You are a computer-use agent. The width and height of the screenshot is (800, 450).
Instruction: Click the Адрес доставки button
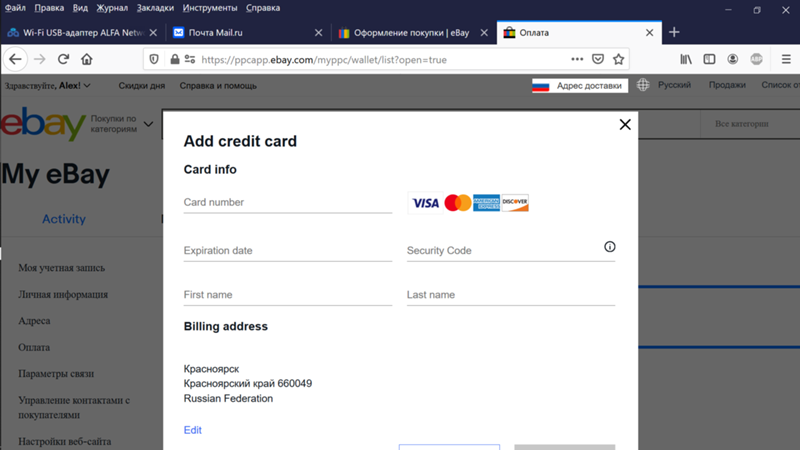580,86
